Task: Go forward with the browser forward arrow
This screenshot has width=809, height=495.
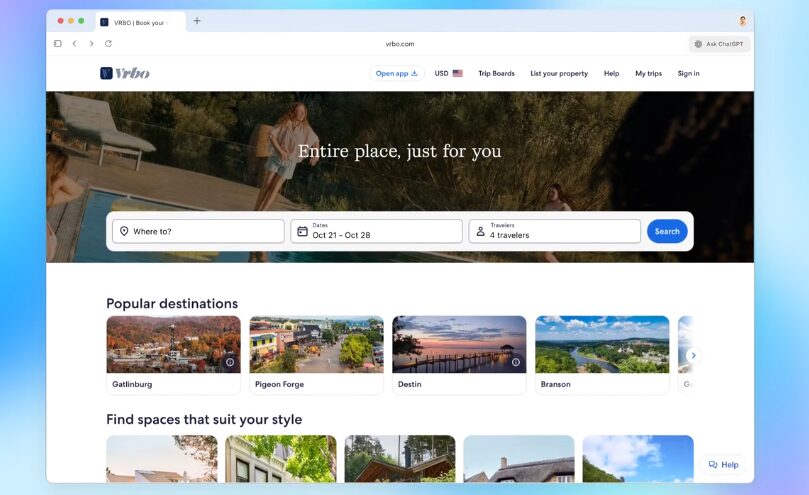Action: tap(91, 43)
